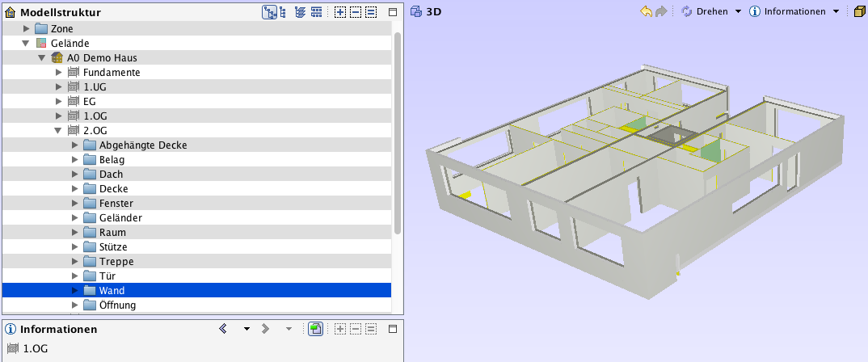
Task: Click the Modellstruktur vertical scrollbar
Action: [398, 133]
